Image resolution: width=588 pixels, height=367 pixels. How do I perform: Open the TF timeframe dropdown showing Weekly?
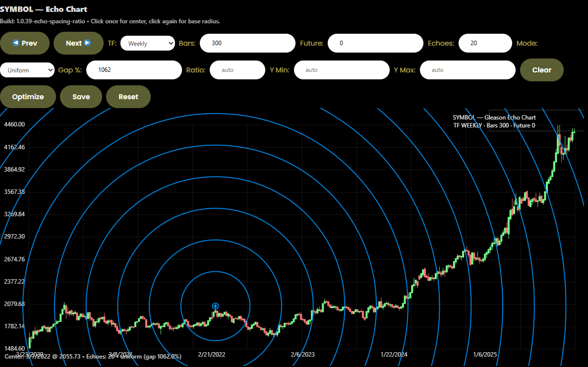tap(147, 43)
